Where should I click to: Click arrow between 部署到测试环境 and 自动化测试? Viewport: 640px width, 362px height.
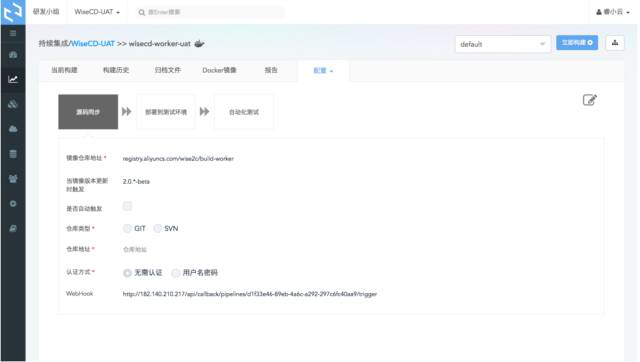(204, 111)
